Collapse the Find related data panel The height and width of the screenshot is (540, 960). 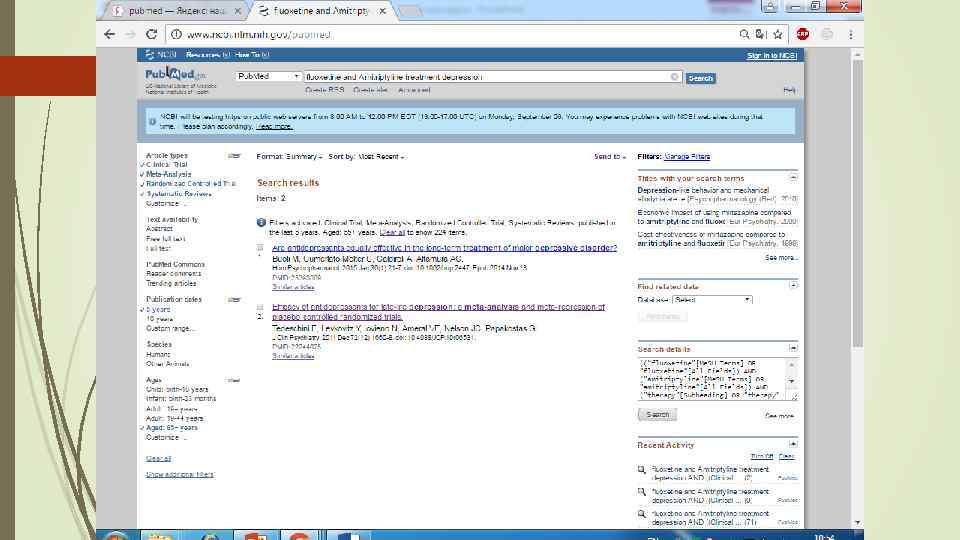793,285
